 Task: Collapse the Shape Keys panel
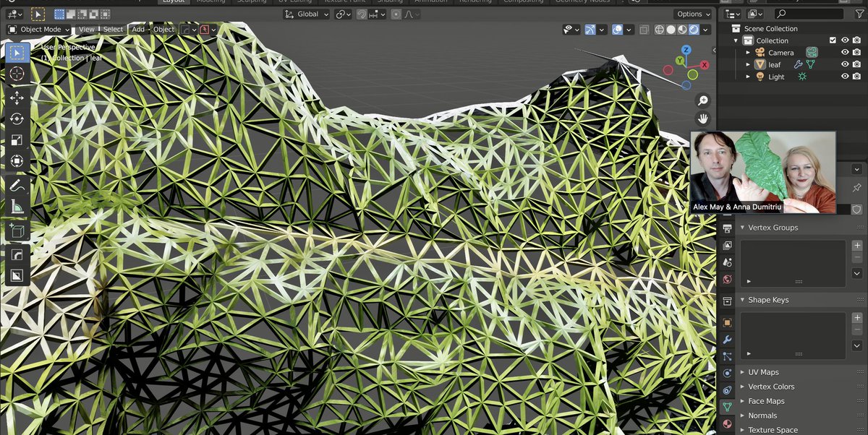[742, 300]
